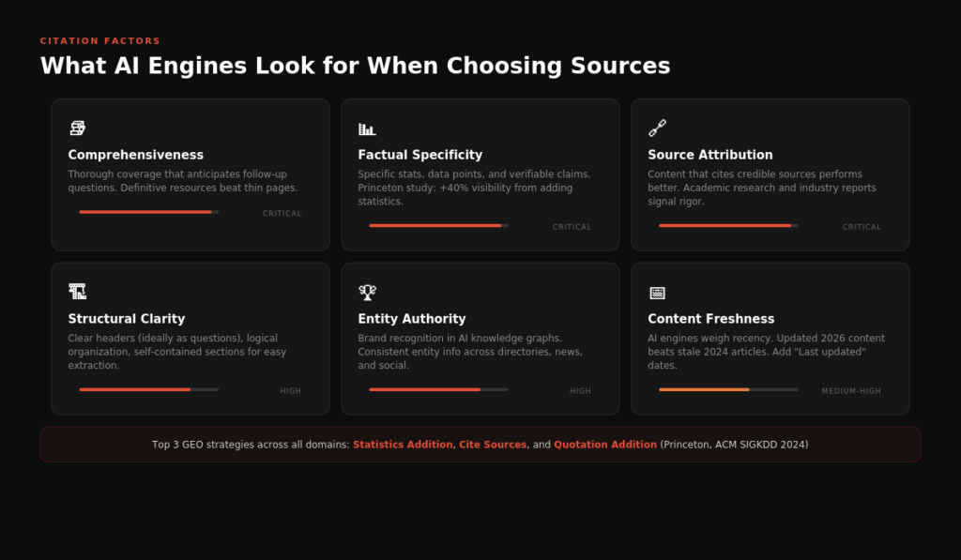Image resolution: width=961 pixels, height=560 pixels.
Task: Click the Comprehensiveness card icon
Action: (x=77, y=128)
